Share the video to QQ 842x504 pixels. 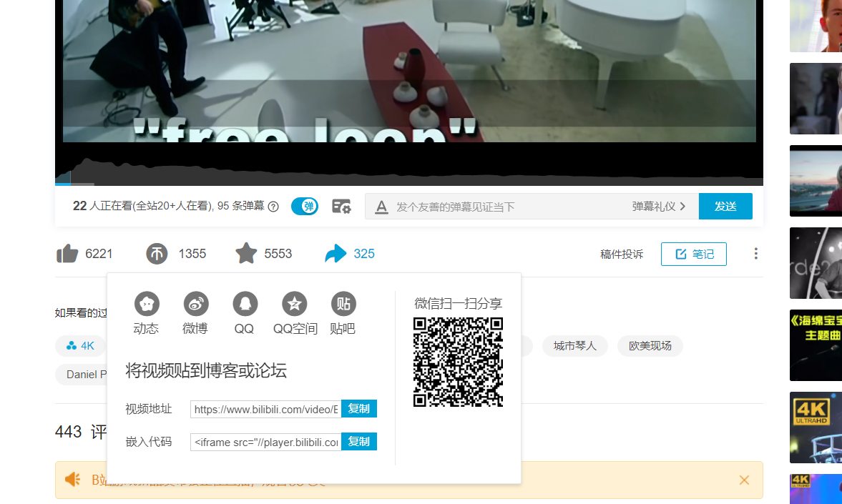click(244, 305)
